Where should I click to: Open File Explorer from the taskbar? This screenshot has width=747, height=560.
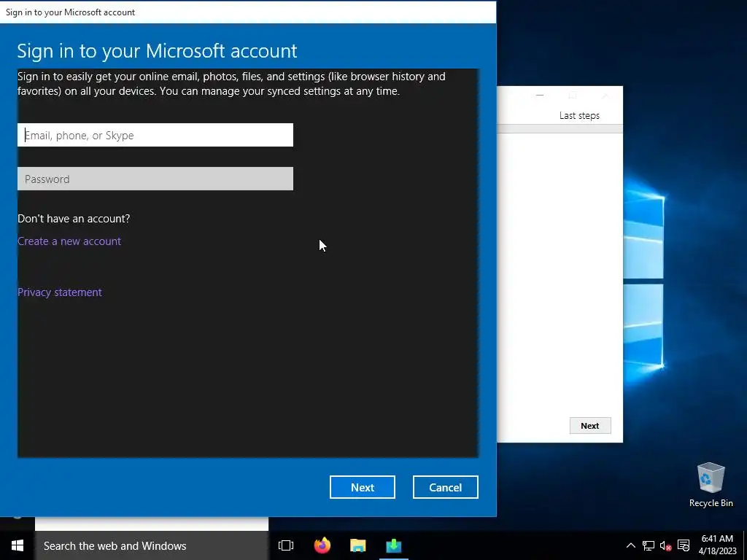pyautogui.click(x=357, y=545)
